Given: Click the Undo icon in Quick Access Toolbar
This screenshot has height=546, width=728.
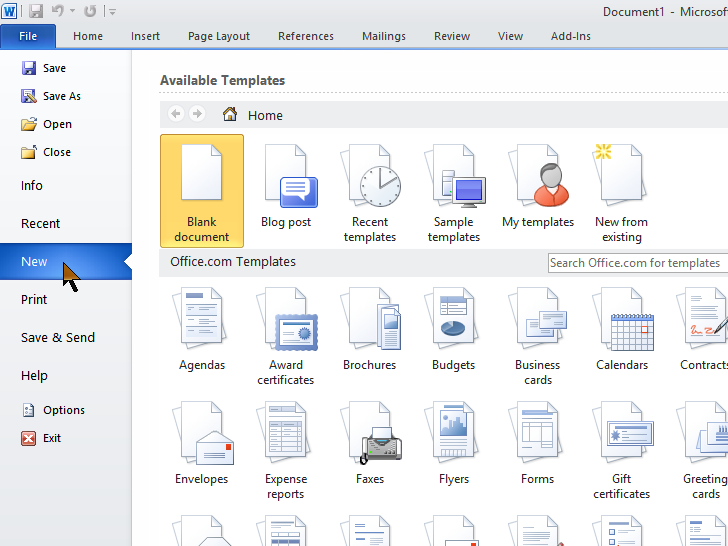Looking at the screenshot, I should (58, 11).
